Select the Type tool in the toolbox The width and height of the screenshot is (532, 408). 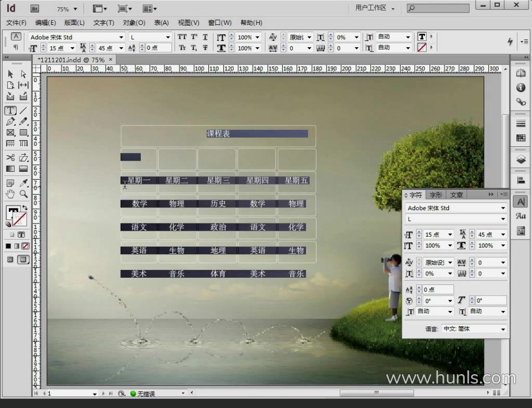(10, 111)
